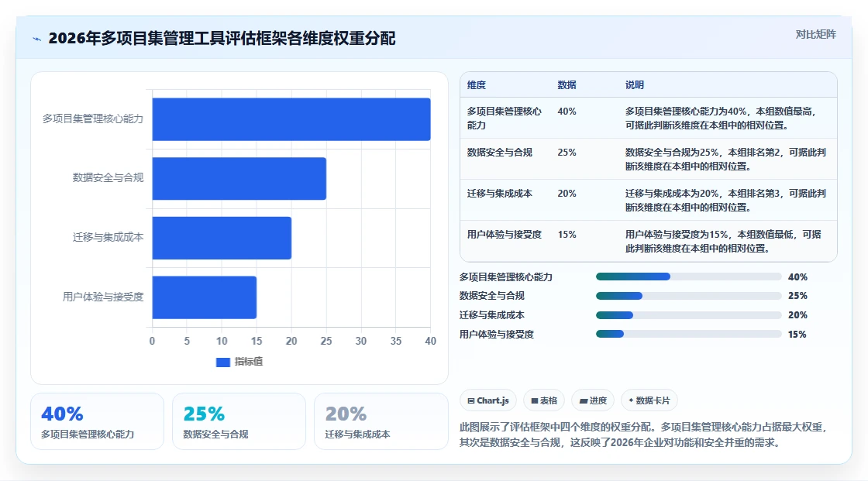Select table row cell 迁移与集成成本
The width and height of the screenshot is (868, 481).
coord(499,193)
